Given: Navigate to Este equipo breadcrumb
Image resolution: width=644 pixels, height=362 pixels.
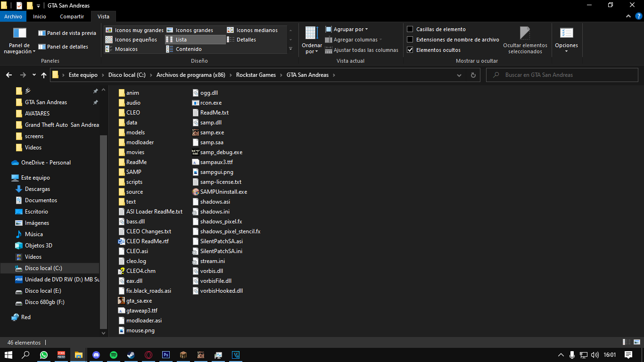Looking at the screenshot, I should pyautogui.click(x=83, y=75).
